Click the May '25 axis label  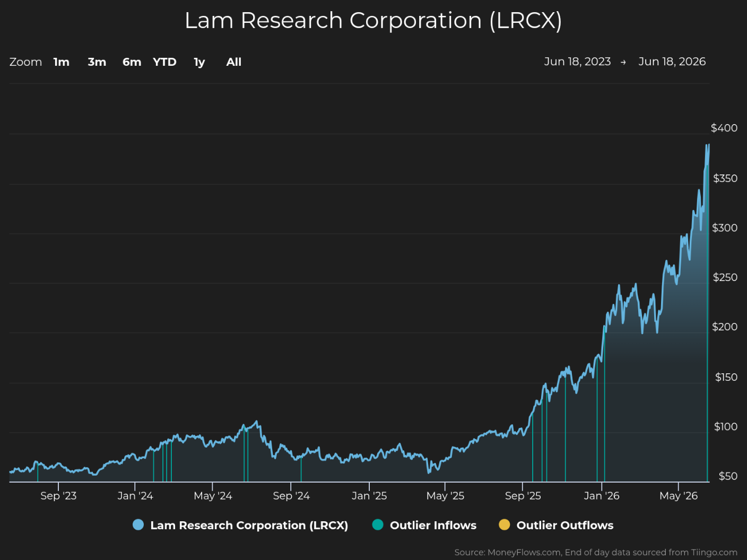coord(445,496)
